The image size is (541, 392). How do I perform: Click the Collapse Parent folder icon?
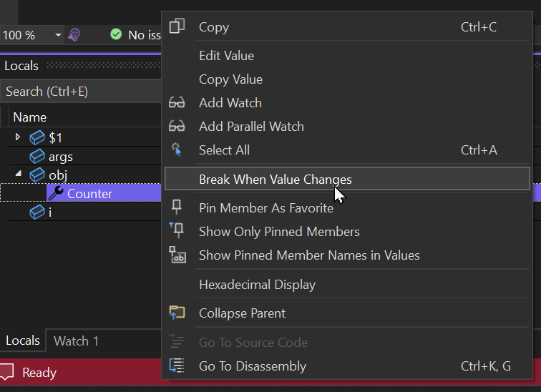point(177,313)
